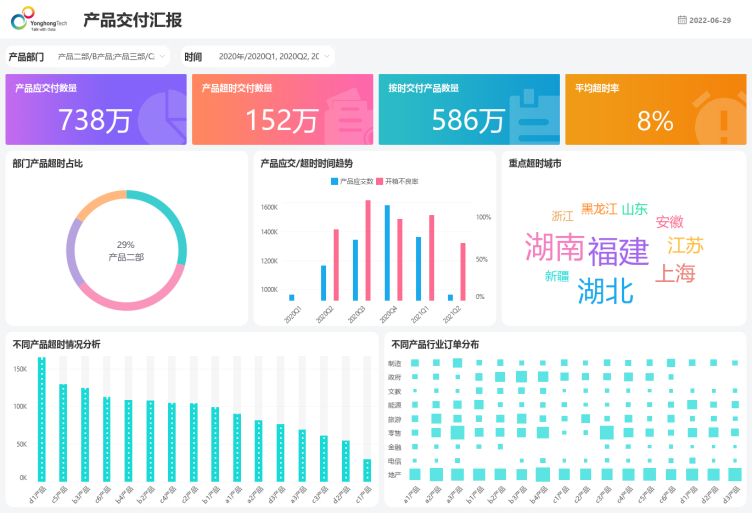Open the 产品部门 dropdown filter
Screen dimensions: 752x514
coord(112,57)
